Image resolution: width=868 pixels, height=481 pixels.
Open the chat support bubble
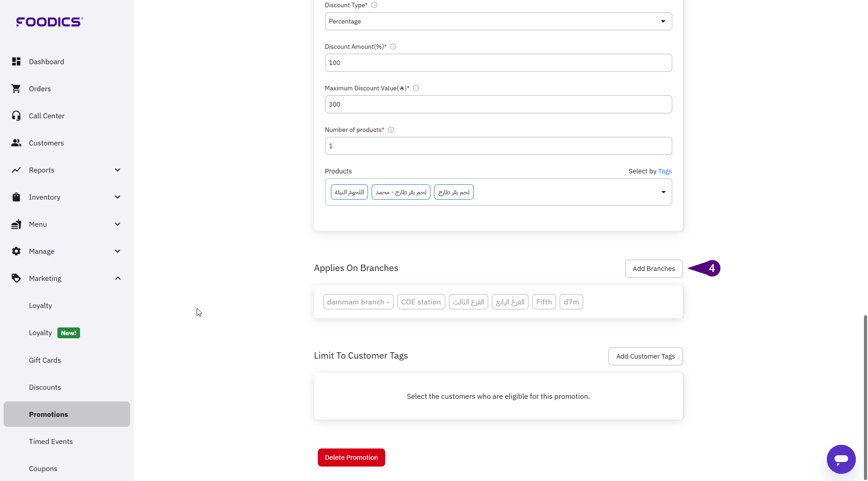coord(841,459)
